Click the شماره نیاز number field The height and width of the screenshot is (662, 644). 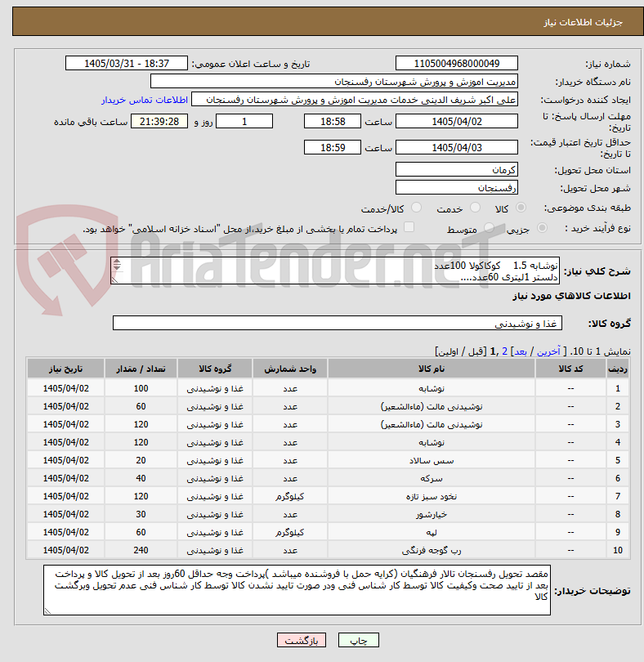(x=457, y=63)
